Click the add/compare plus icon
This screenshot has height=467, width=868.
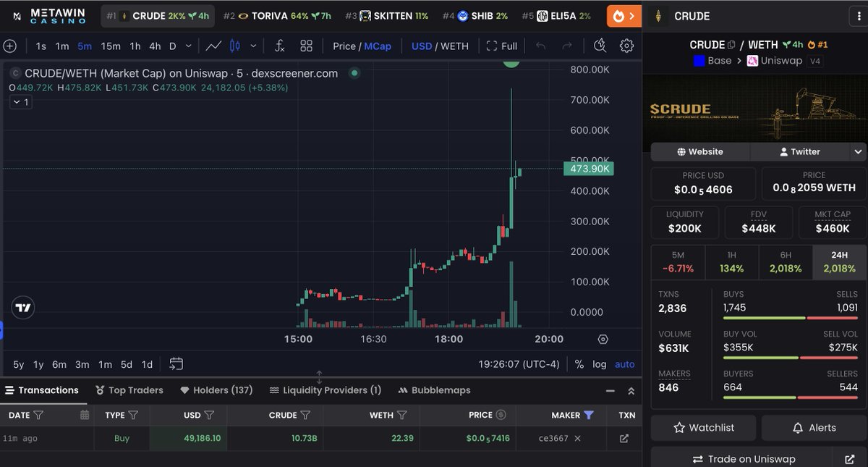tap(10, 46)
